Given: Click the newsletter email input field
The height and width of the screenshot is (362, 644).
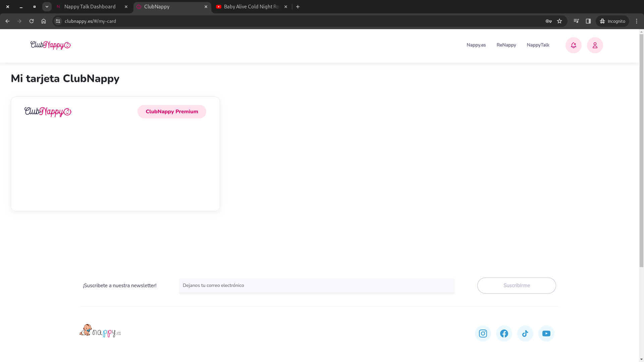Looking at the screenshot, I should [316, 286].
